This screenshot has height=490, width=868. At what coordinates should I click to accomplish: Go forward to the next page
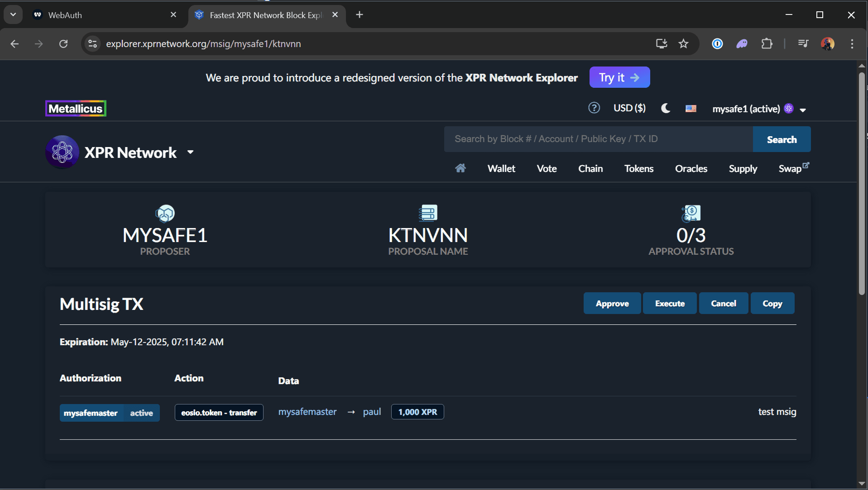coord(39,44)
